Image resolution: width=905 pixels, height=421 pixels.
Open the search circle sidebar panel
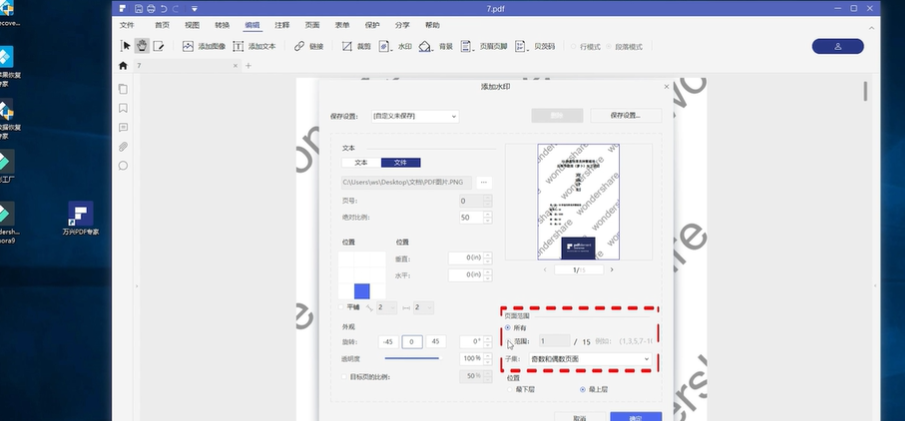point(123,166)
